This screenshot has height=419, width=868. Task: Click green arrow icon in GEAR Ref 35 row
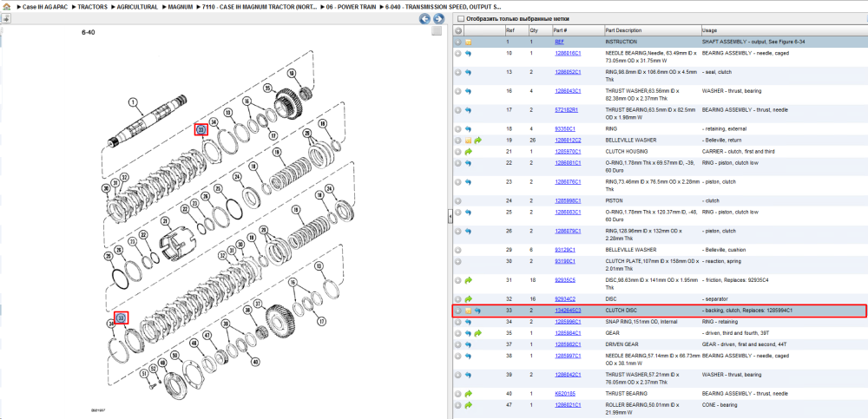(477, 333)
